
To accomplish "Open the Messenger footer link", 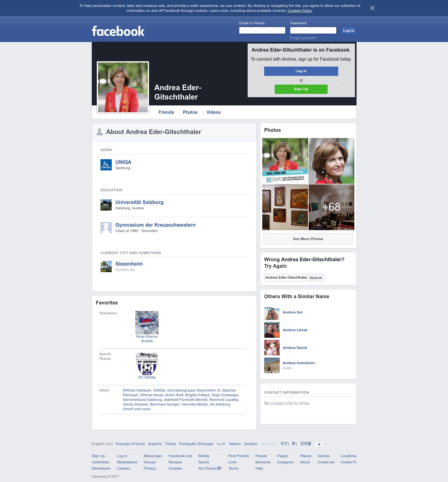I will (153, 456).
